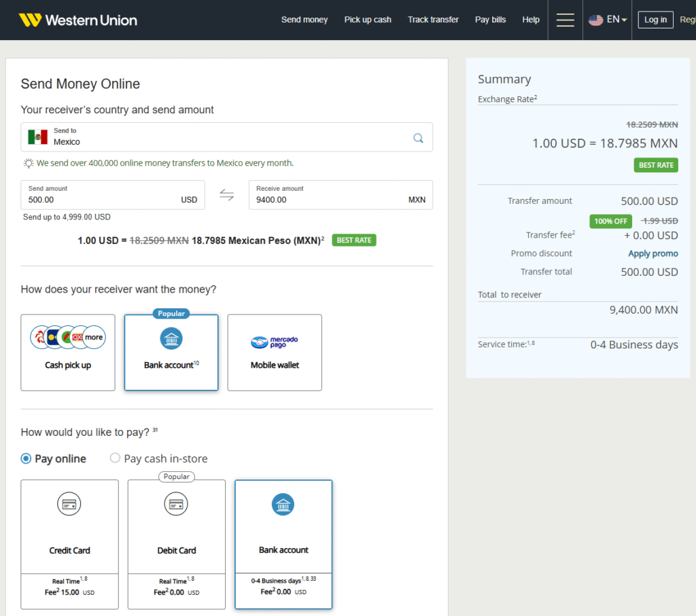The height and width of the screenshot is (616, 696).
Task: Choose Bank account as payment method
Action: pyautogui.click(x=283, y=543)
